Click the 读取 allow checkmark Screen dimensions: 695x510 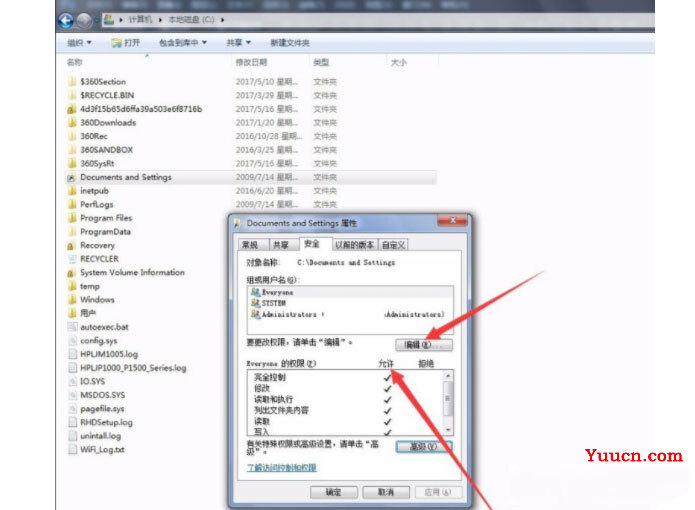[387, 422]
